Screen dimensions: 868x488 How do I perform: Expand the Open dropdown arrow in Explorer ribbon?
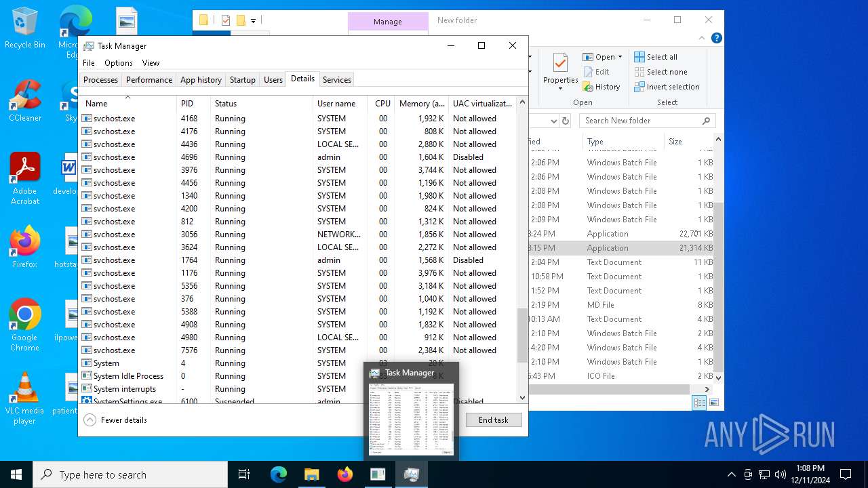[x=620, y=57]
